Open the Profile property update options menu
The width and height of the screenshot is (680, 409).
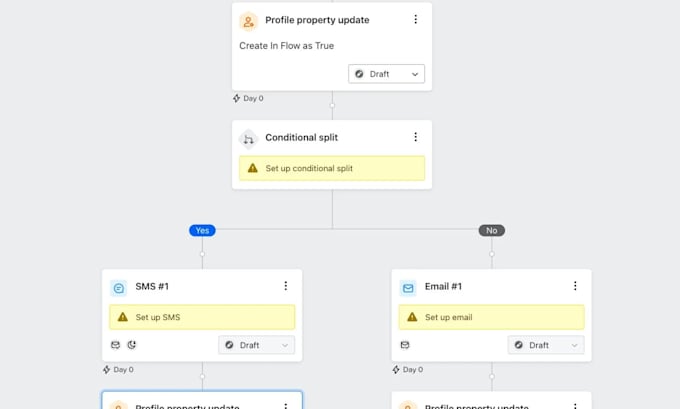(415, 20)
